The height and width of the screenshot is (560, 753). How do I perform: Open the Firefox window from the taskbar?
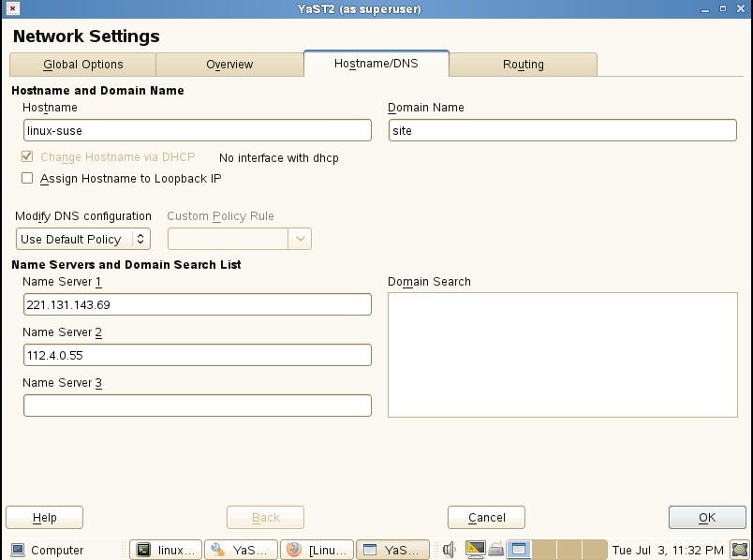click(x=317, y=550)
